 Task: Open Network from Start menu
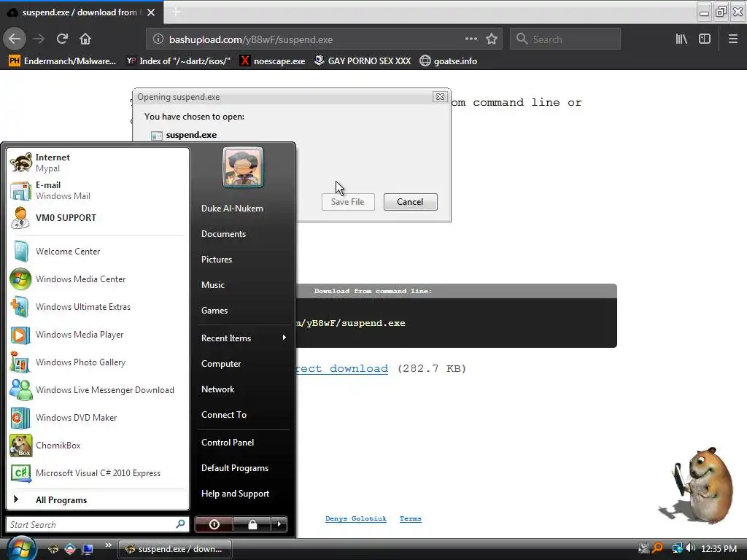coord(243,389)
